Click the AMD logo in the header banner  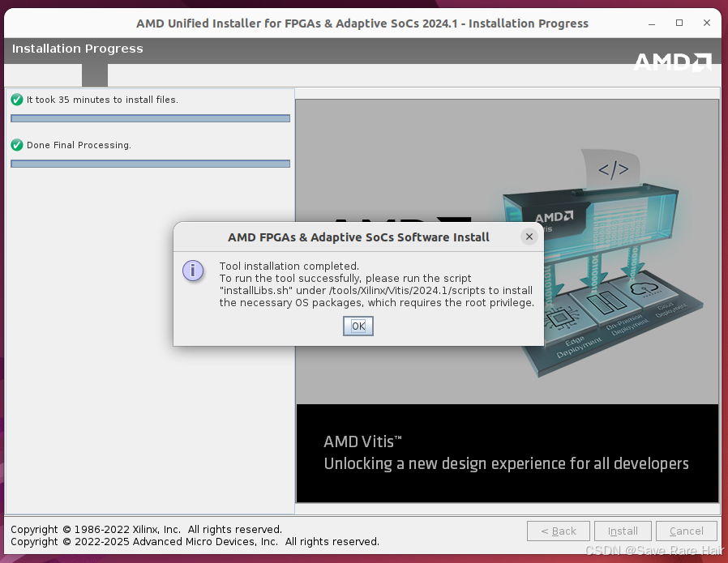(x=674, y=60)
